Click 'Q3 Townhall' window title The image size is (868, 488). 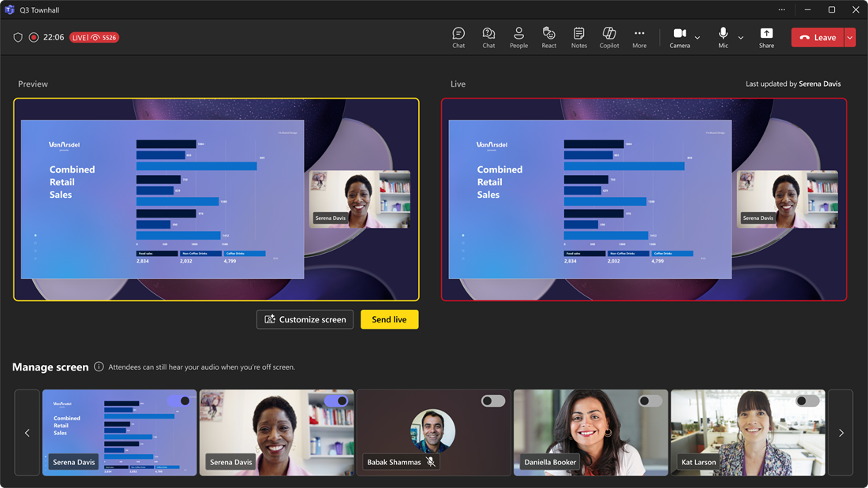click(39, 10)
